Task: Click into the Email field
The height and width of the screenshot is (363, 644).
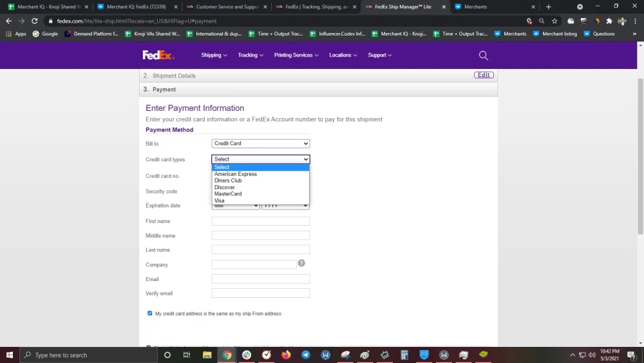Action: pos(260,279)
